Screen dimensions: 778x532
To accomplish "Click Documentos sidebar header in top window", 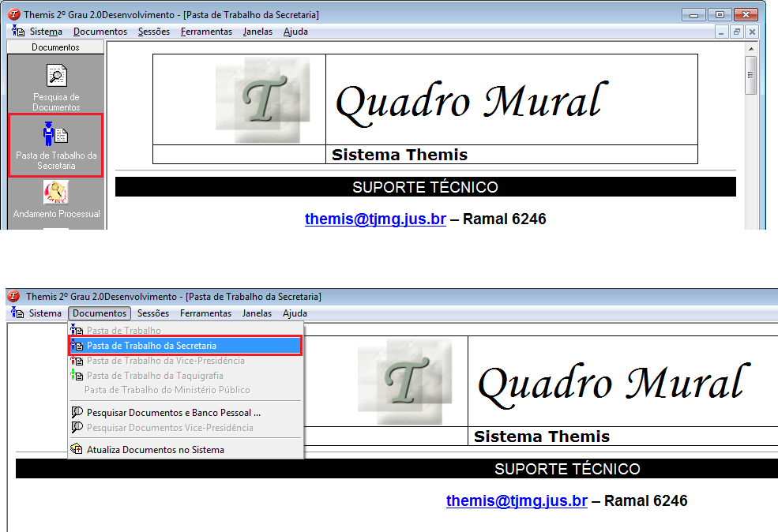I will pos(55,47).
